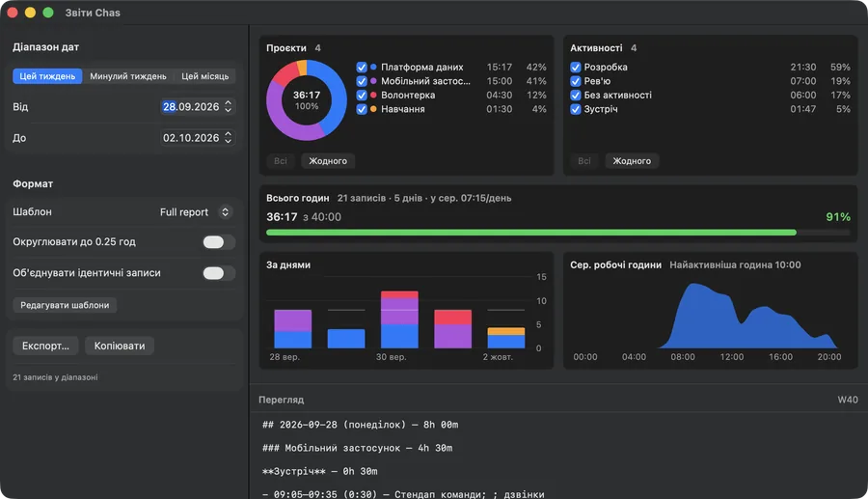Click the Платформа даних time 15:17
The image size is (868, 499).
500,67
